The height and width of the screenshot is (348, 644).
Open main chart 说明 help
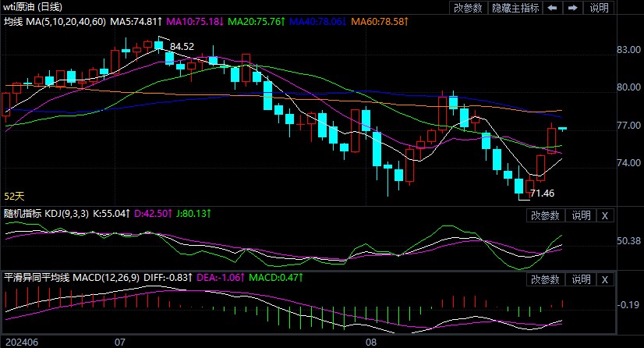(599, 8)
